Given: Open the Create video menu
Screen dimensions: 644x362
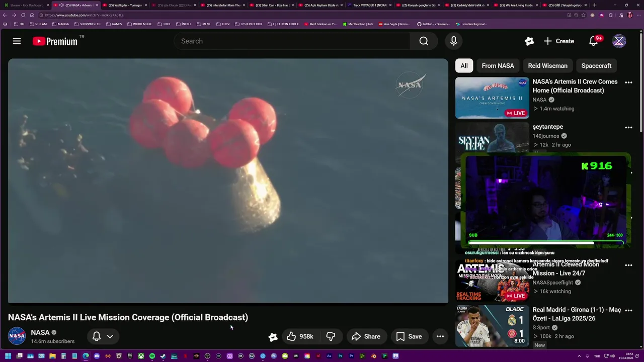Looking at the screenshot, I should tap(558, 41).
